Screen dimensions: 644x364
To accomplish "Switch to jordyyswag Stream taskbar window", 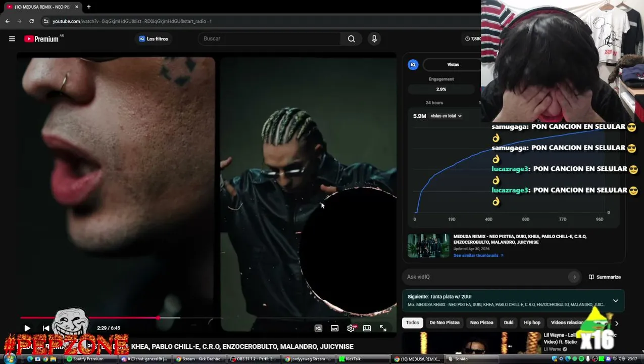I will (309, 359).
